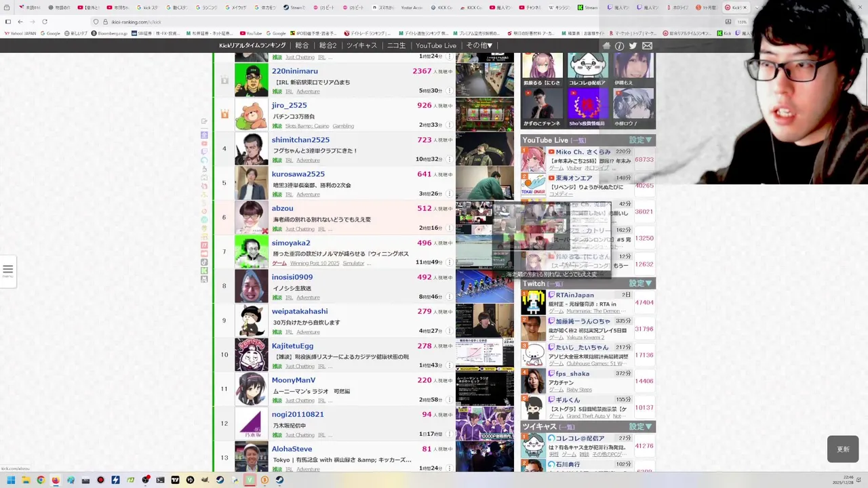Viewport: 868px width, 488px height.
Task: Open the ツイキャス tab in the site nav
Action: pyautogui.click(x=361, y=45)
